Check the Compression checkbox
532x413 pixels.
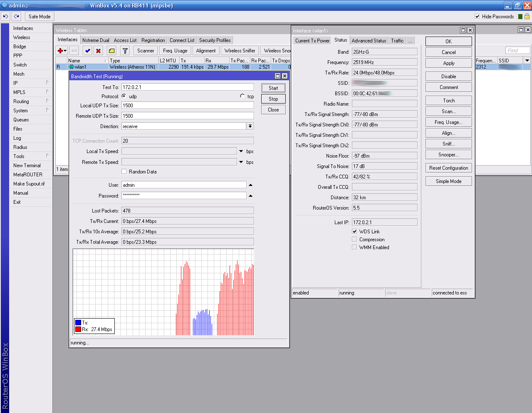coord(354,239)
